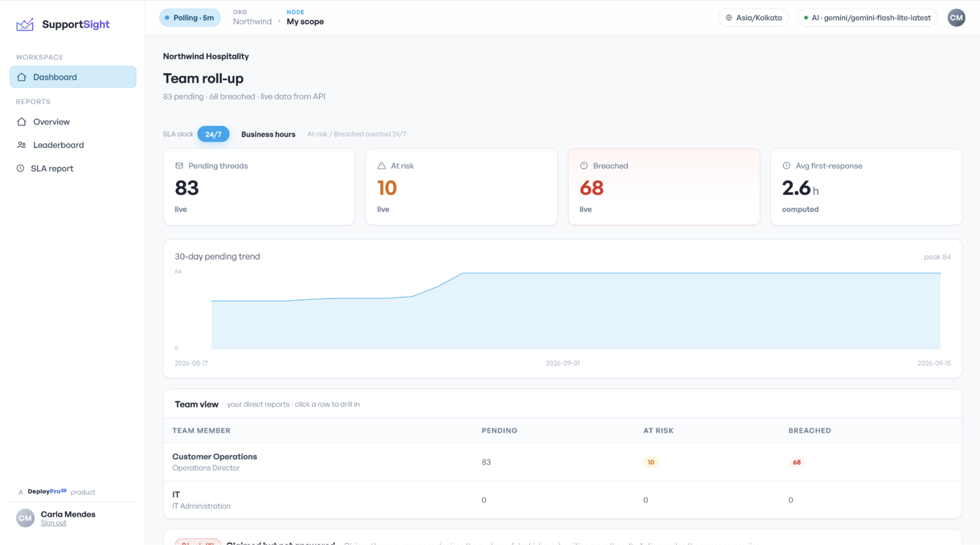Click the AT RISK column header
The height and width of the screenshot is (545, 980).
coord(658,430)
